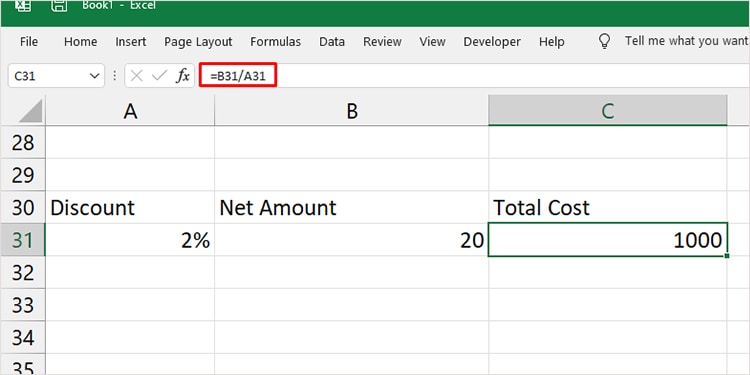The width and height of the screenshot is (750, 375).
Task: Click the fill handle of cell C31
Action: click(727, 256)
